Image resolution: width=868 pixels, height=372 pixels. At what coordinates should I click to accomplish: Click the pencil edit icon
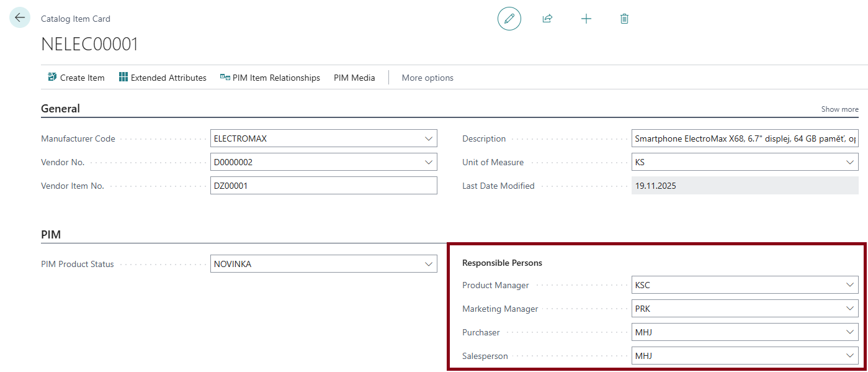(x=509, y=19)
